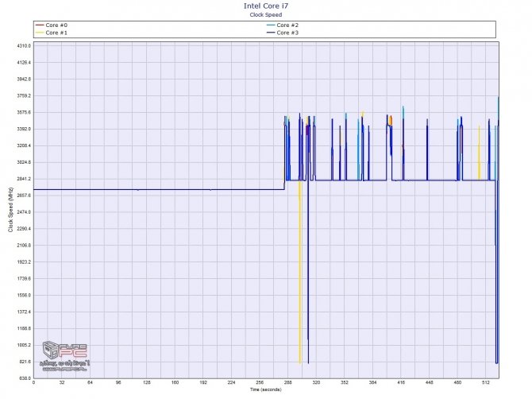Click the Intel Core i7 chart title
This screenshot has height=399, width=532.
(x=266, y=6)
